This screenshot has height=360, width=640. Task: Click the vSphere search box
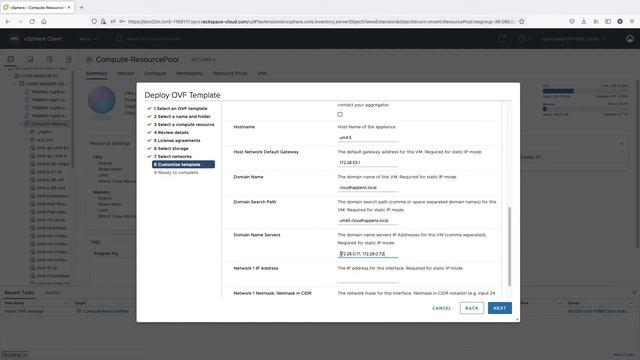coord(153,39)
